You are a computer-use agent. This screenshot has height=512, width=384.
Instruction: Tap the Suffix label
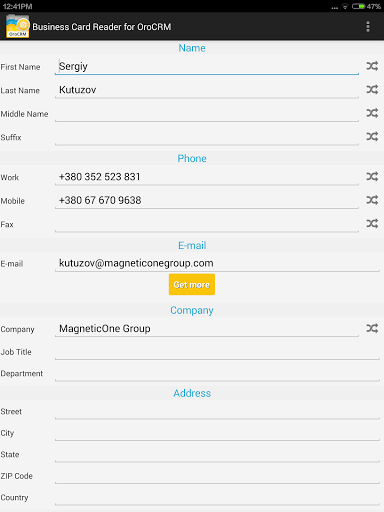(11, 137)
